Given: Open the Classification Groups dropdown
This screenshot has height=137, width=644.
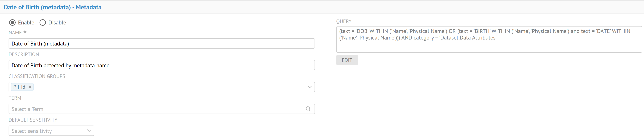Looking at the screenshot, I should coord(170,87).
